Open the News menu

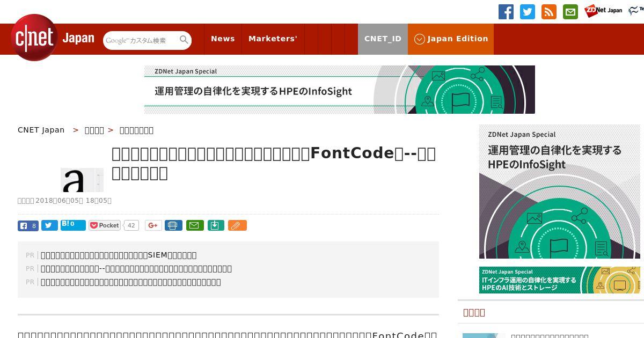223,39
